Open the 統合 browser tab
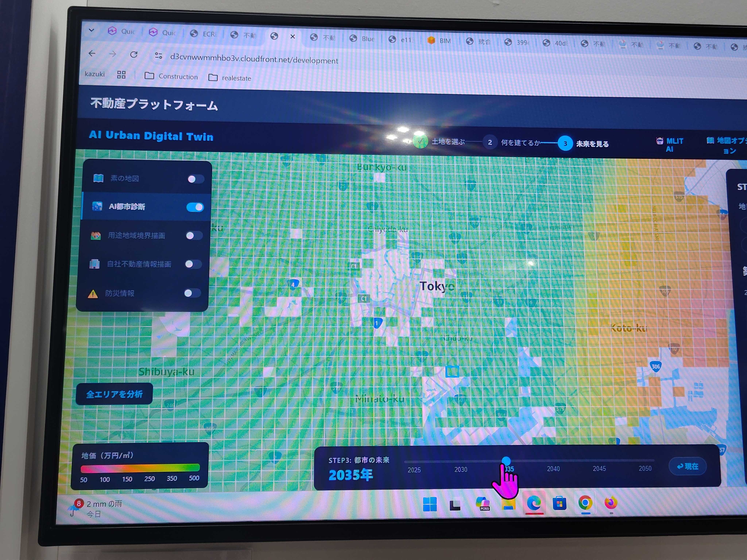747x560 pixels. point(479,42)
